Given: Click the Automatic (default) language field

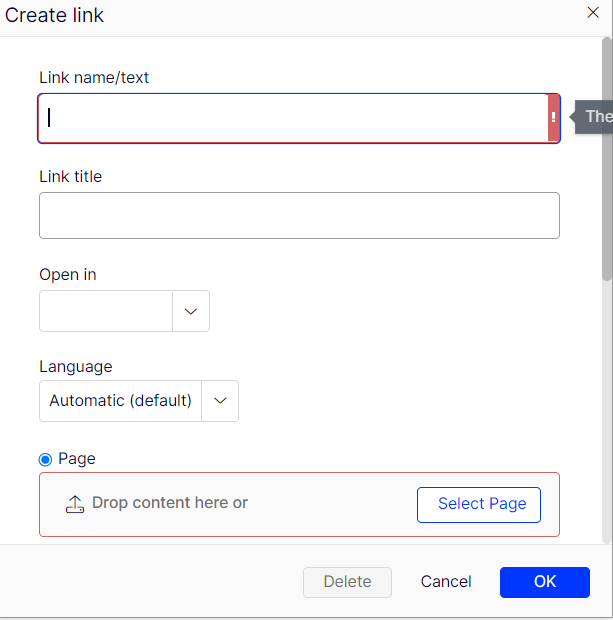Looking at the screenshot, I should coord(121,401).
